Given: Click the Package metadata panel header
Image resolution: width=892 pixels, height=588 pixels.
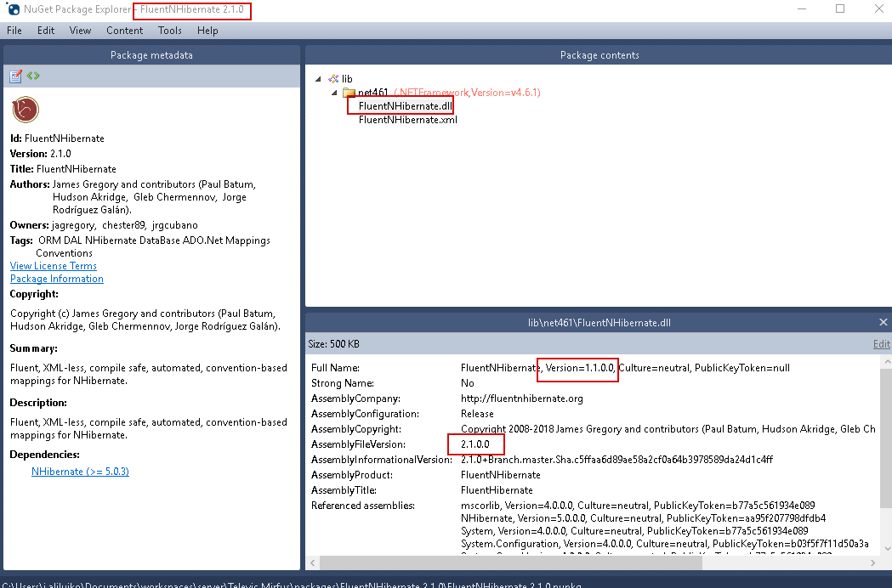Looking at the screenshot, I should 151,55.
